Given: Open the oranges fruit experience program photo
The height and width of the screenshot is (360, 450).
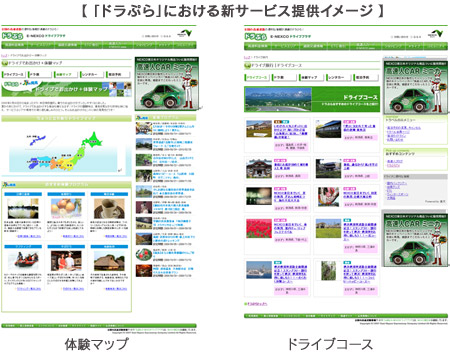Looking at the screenshot, I should (x=66, y=209).
